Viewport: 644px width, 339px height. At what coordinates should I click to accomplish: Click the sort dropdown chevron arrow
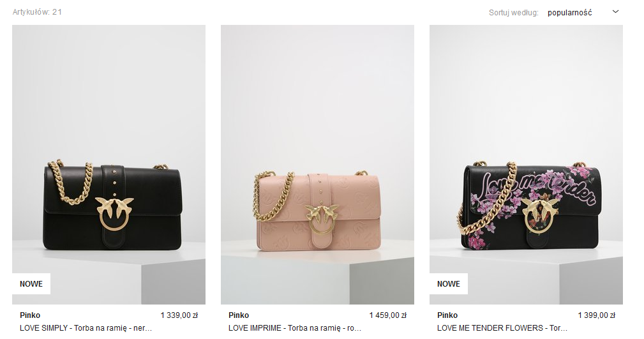pyautogui.click(x=615, y=12)
